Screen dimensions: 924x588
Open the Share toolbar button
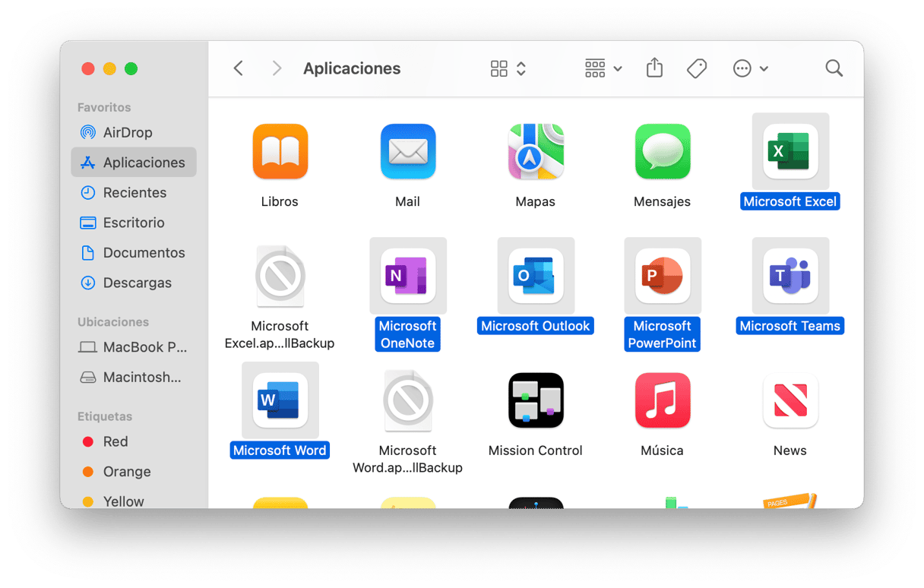654,68
